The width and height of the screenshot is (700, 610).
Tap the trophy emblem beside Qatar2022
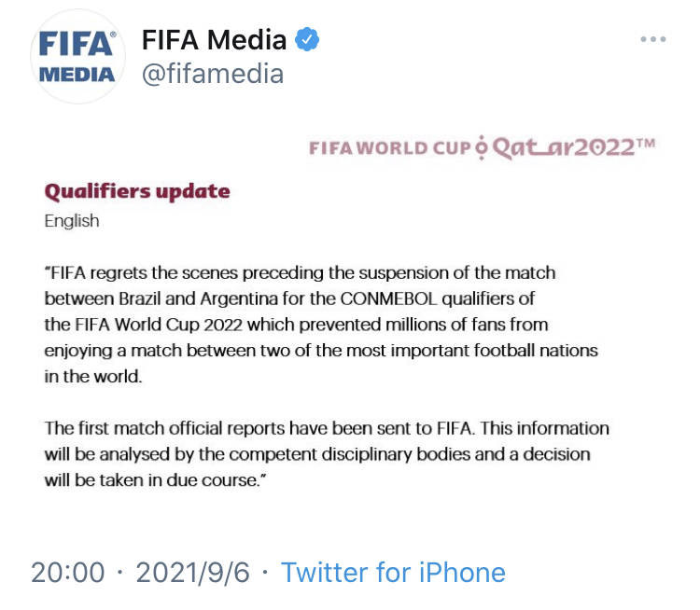point(481,147)
